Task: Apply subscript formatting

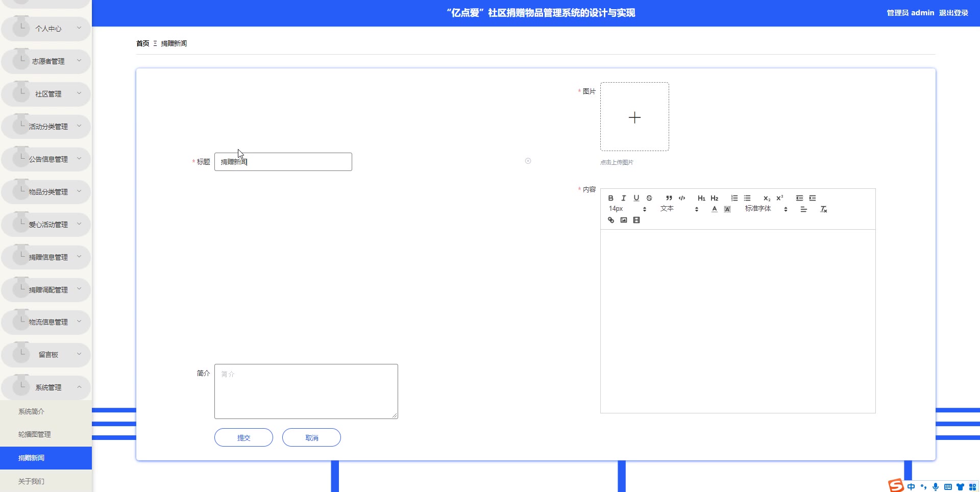Action: [767, 198]
